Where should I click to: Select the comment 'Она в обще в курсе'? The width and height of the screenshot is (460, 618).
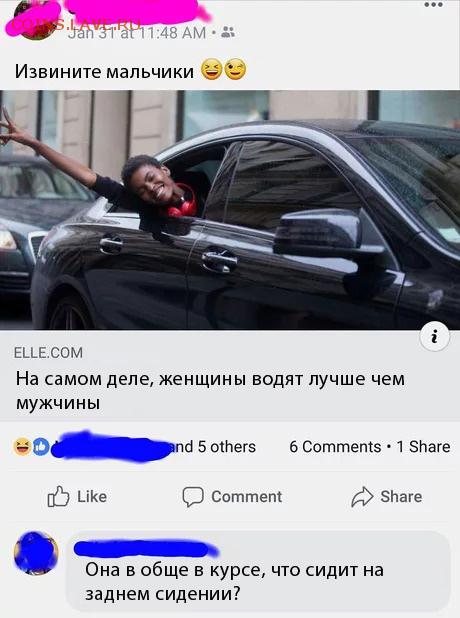coord(234,581)
